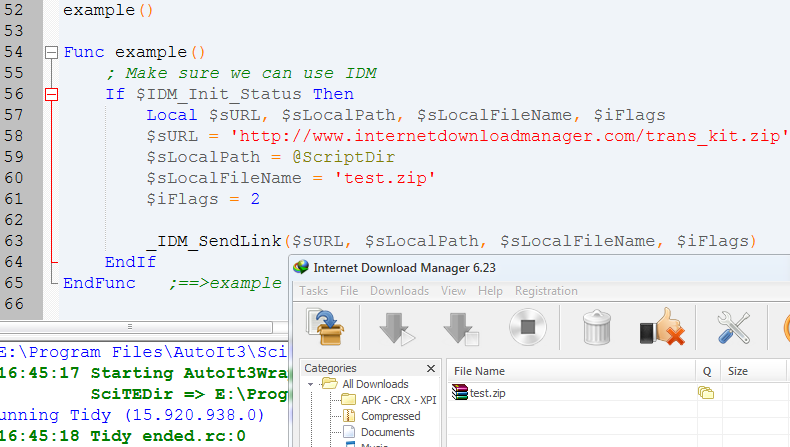Viewport: 790px width, 447px height.
Task: Select the All Downloads category
Action: point(375,384)
